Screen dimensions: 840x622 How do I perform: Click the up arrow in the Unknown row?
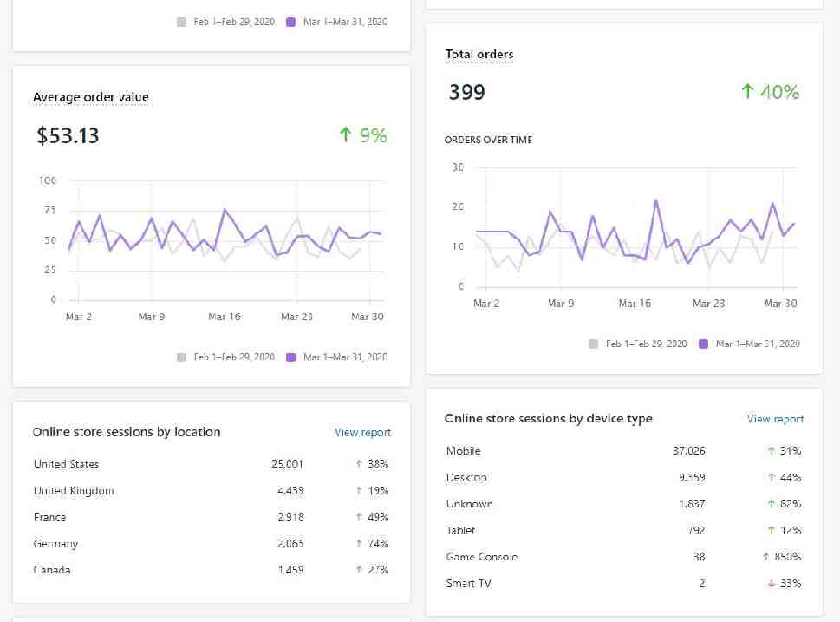pyautogui.click(x=772, y=503)
